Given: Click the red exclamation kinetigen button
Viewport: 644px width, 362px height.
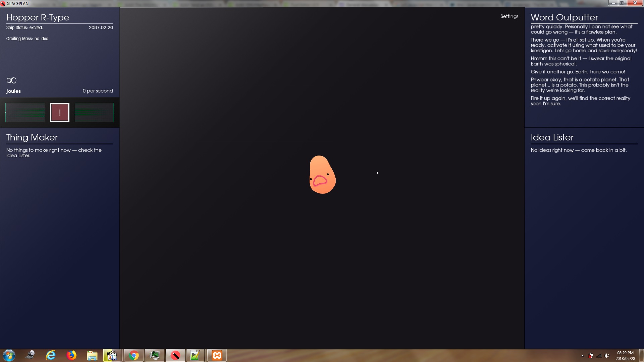Looking at the screenshot, I should tap(60, 112).
